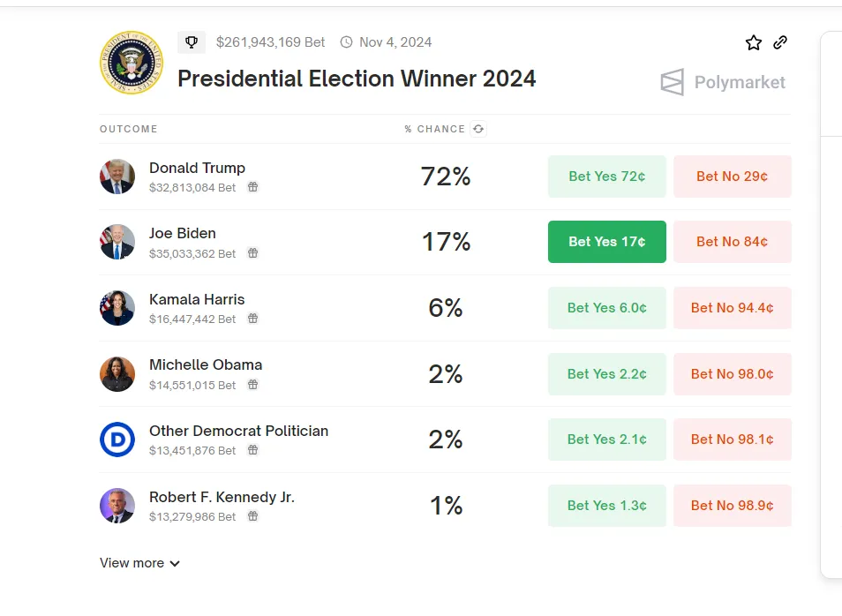Screen dimensions: 842x616
Task: Click gift icon under Joe Biden
Action: (252, 253)
